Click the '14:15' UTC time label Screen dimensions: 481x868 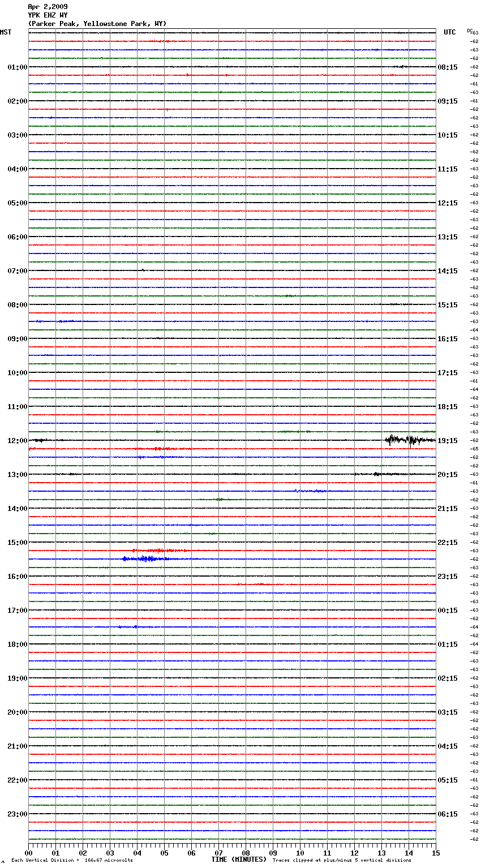[x=448, y=271]
